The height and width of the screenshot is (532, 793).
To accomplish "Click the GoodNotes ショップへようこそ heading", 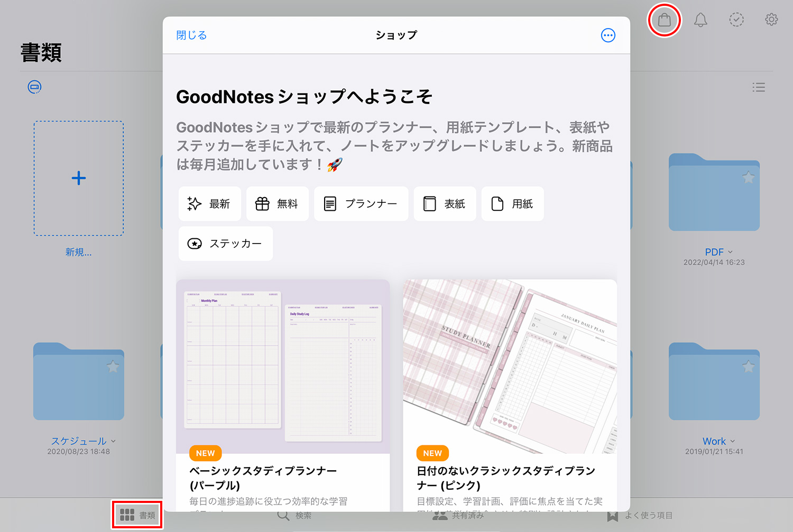I will coord(305,97).
